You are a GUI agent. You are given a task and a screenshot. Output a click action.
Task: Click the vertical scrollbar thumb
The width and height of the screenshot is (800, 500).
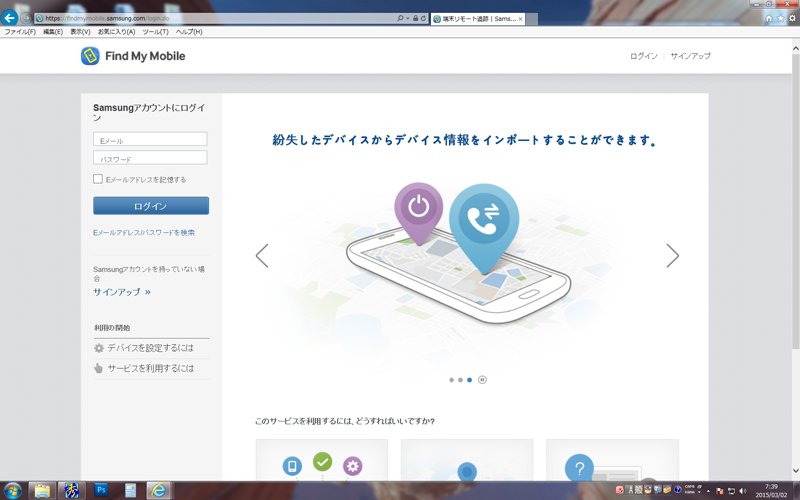point(795,202)
